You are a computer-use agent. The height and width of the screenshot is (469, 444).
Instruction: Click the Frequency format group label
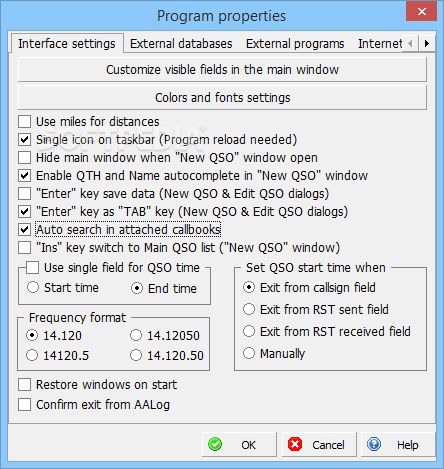(77, 318)
